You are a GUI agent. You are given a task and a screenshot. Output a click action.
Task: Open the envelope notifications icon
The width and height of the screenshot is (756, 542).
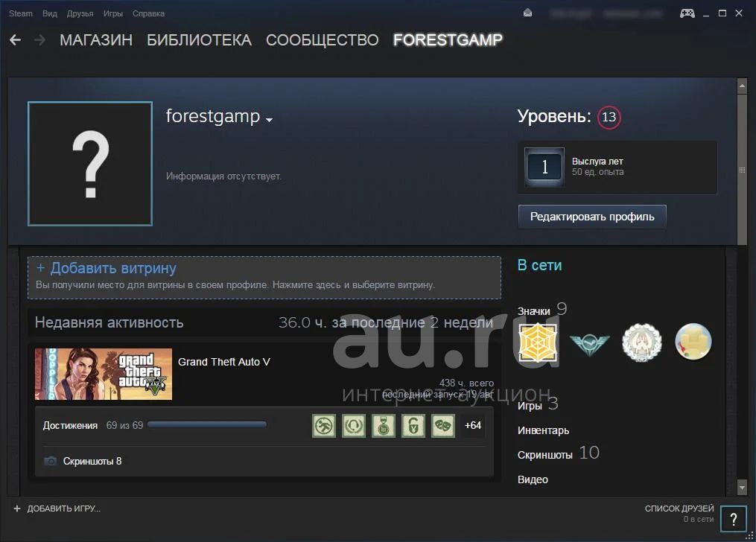[x=527, y=13]
